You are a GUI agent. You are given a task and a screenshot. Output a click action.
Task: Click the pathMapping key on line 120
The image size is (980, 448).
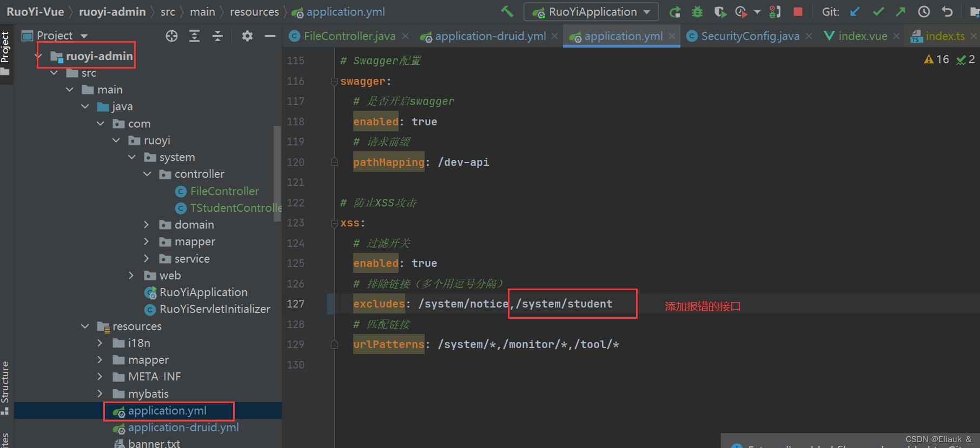[388, 162]
